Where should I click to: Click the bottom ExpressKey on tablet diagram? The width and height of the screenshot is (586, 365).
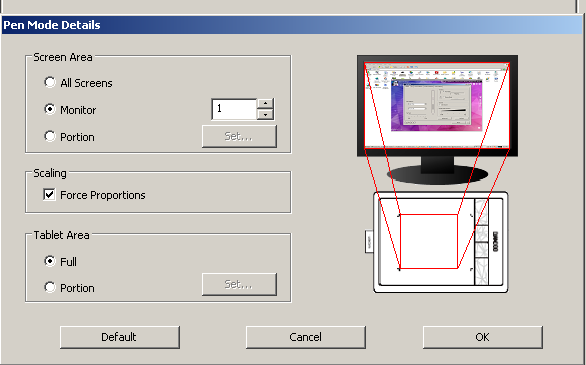pyautogui.click(x=481, y=271)
